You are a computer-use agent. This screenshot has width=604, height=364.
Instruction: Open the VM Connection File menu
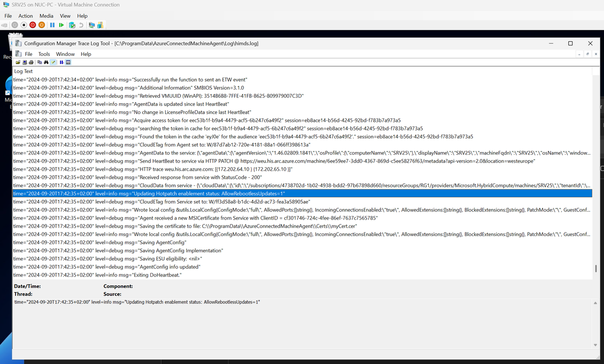8,16
